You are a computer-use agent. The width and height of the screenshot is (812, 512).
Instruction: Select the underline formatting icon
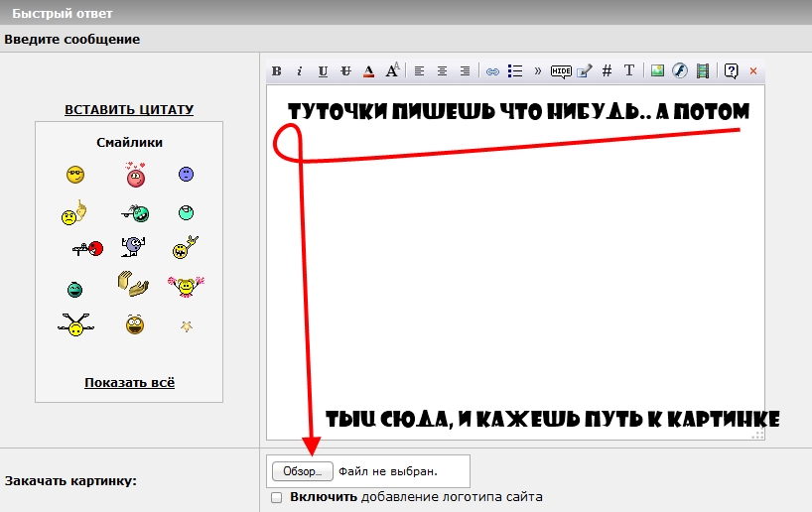point(323,70)
